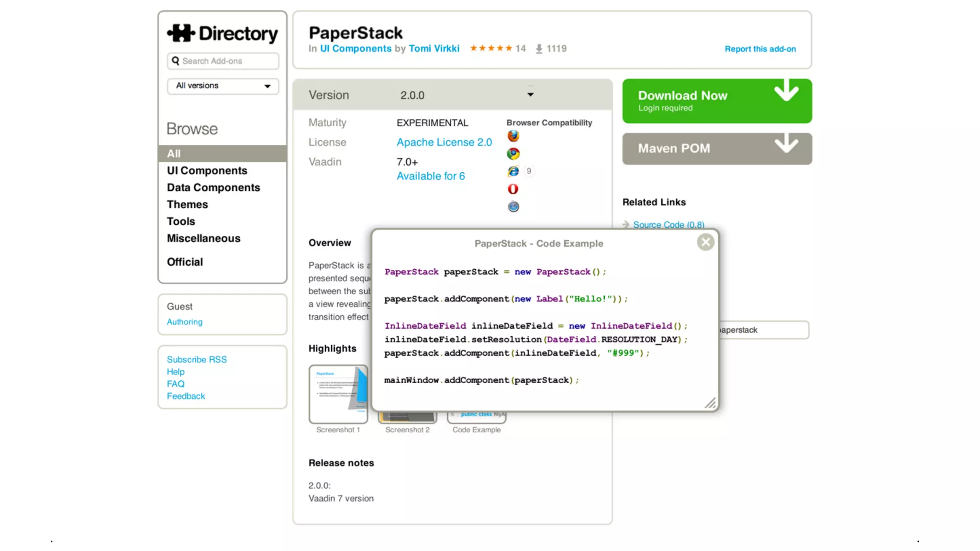Click the Firefox browser compatibility icon
The image size is (980, 551).
(513, 136)
